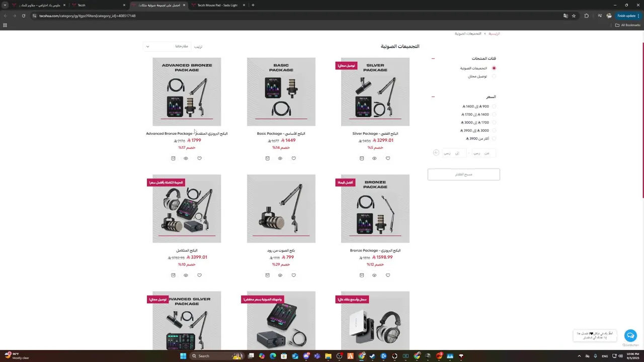Select price range 3000 to 3900
Image resolution: width=644 pixels, height=362 pixels.
point(494,131)
